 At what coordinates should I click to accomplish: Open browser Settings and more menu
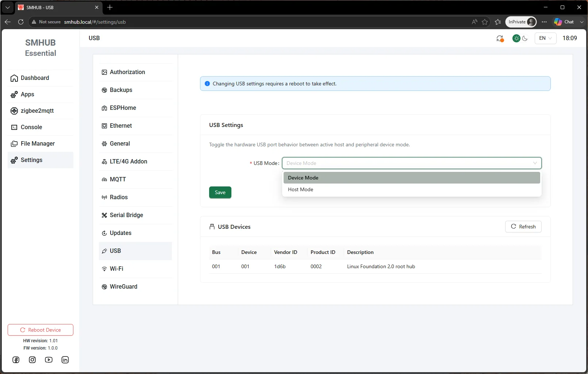(x=544, y=22)
